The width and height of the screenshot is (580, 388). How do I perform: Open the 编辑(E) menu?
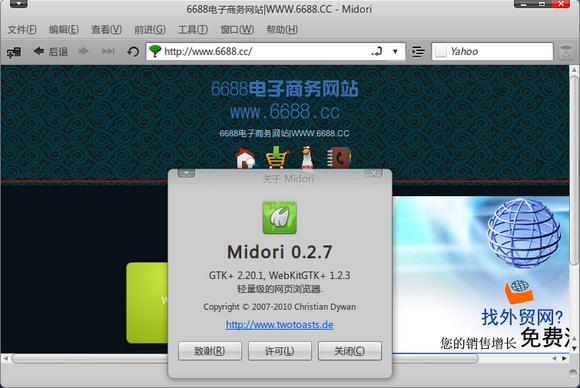tap(64, 30)
